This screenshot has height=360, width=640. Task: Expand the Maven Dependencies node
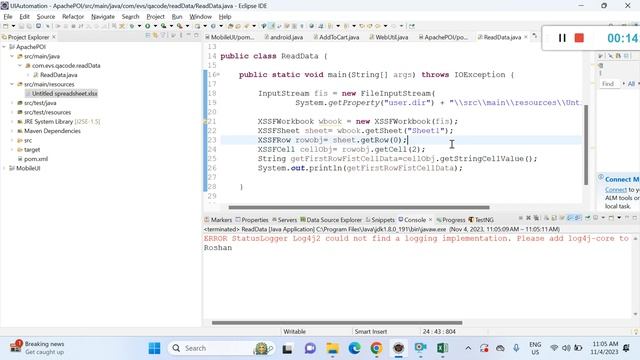tap(12, 131)
